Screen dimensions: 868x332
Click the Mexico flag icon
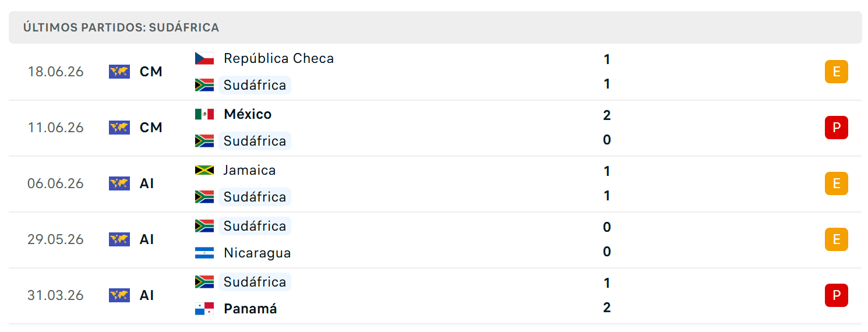click(204, 114)
